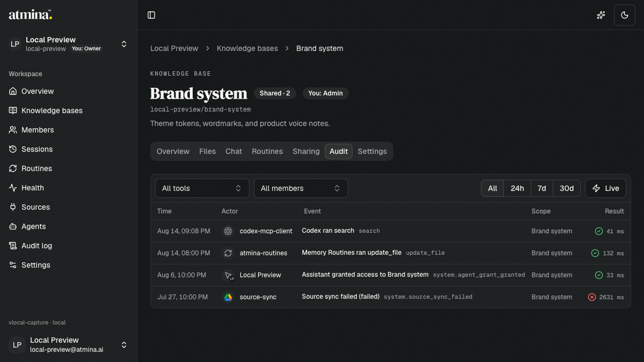Click the Sessions history icon
Image resolution: width=644 pixels, height=362 pixels.
click(x=13, y=149)
